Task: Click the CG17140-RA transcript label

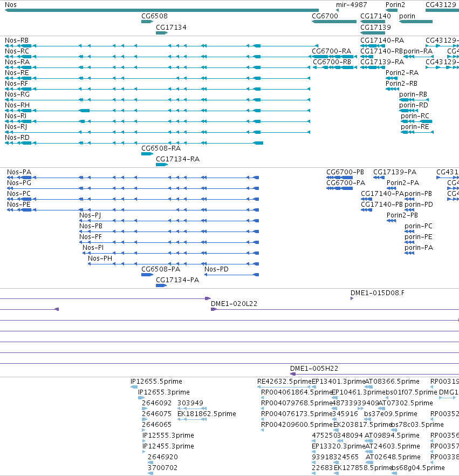Action: [382, 40]
